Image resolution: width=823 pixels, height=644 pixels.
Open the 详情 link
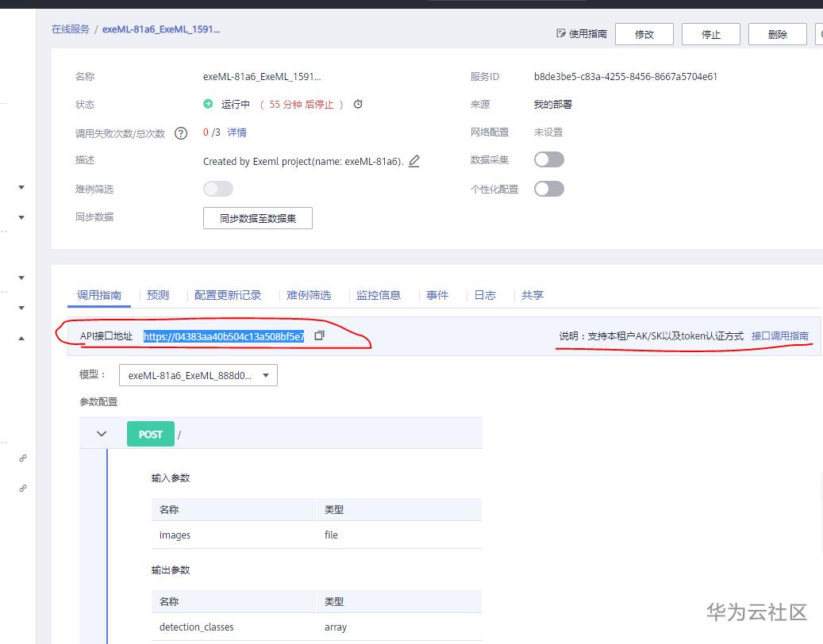tap(237, 132)
